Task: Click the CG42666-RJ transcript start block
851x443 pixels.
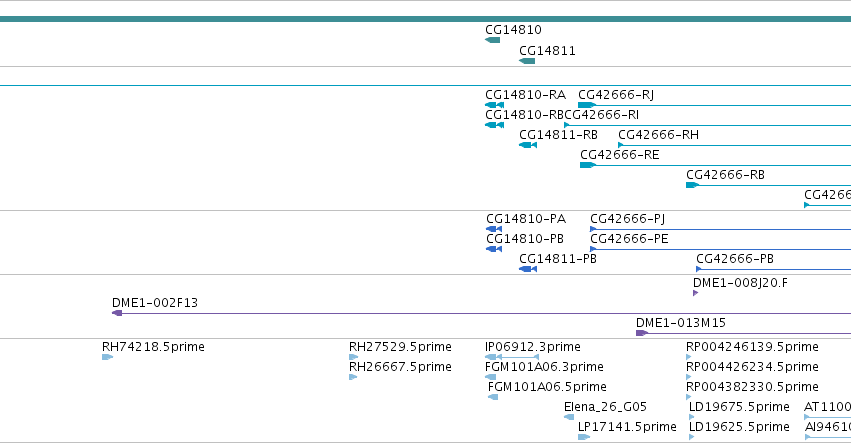Action: [587, 105]
